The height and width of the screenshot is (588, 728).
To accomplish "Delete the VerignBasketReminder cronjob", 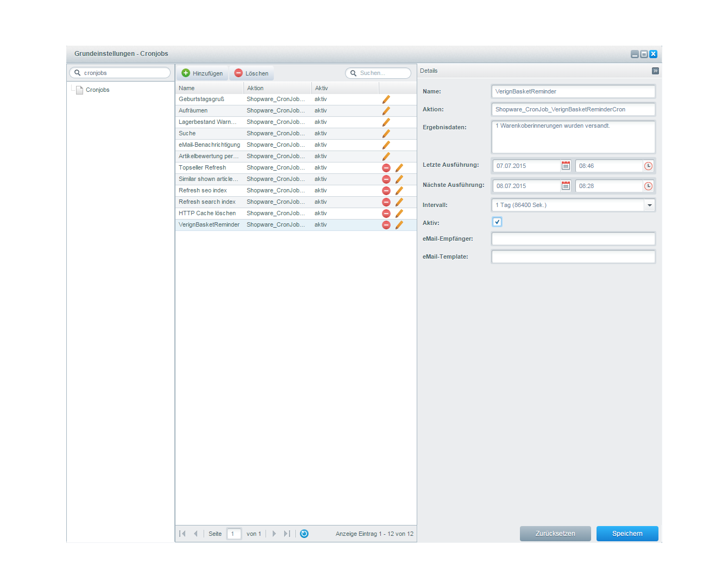I will click(386, 225).
